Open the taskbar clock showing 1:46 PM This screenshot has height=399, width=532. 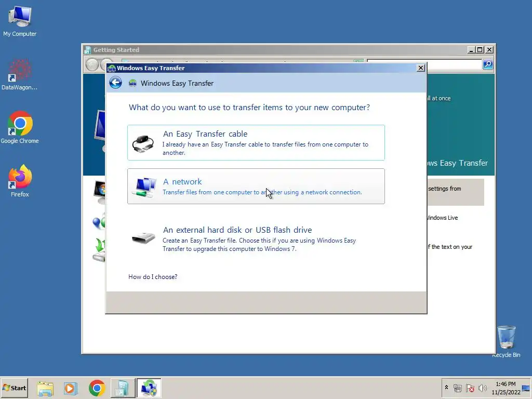pyautogui.click(x=506, y=388)
